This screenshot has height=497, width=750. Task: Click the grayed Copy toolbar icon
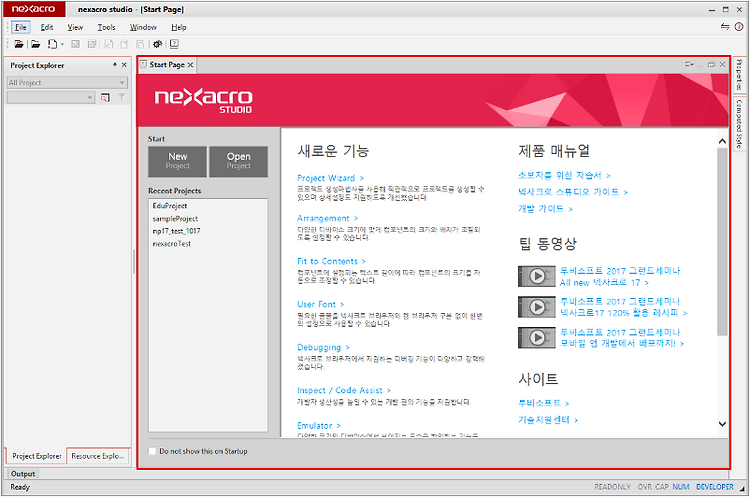pos(124,44)
